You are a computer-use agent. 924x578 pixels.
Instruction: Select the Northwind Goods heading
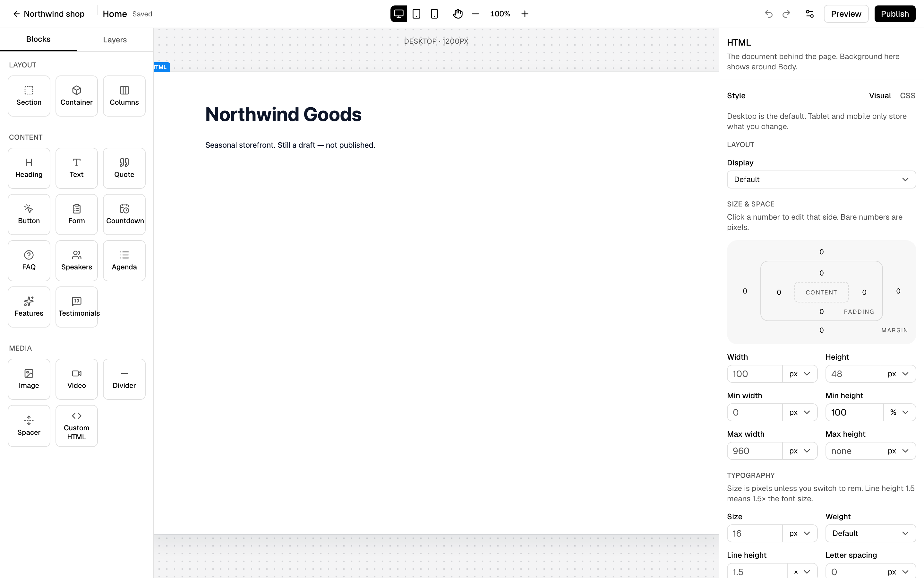pyautogui.click(x=283, y=114)
